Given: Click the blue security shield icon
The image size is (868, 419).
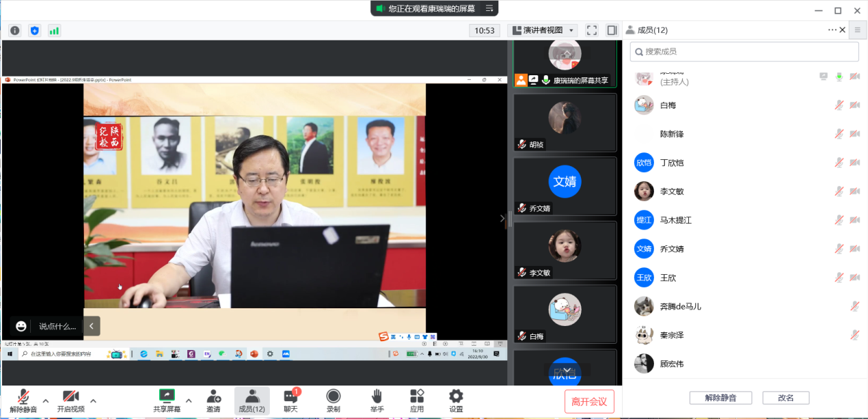Looking at the screenshot, I should 34,30.
